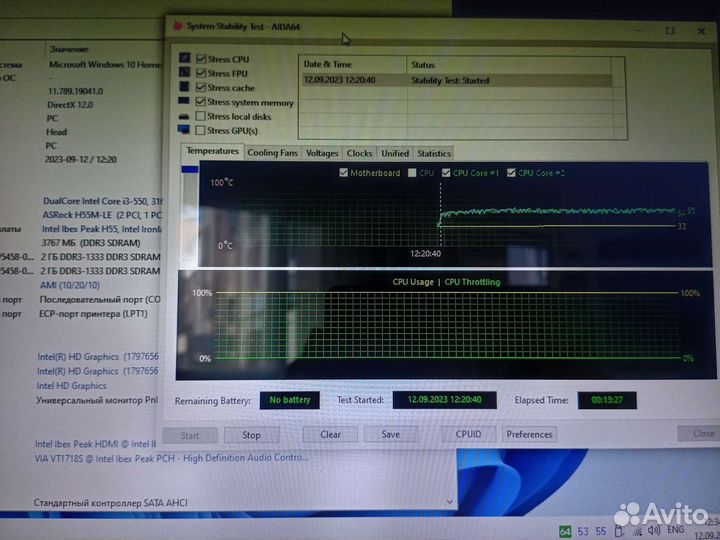This screenshot has width=720, height=540.
Task: Click the Status column header
Action: 509,65
